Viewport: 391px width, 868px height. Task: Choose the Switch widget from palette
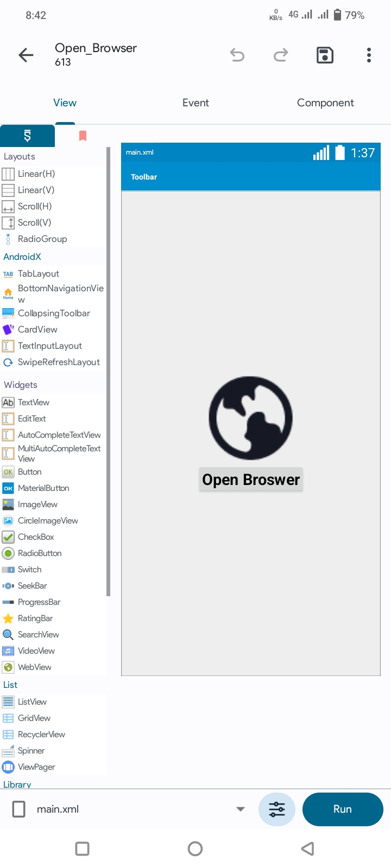(x=54, y=570)
